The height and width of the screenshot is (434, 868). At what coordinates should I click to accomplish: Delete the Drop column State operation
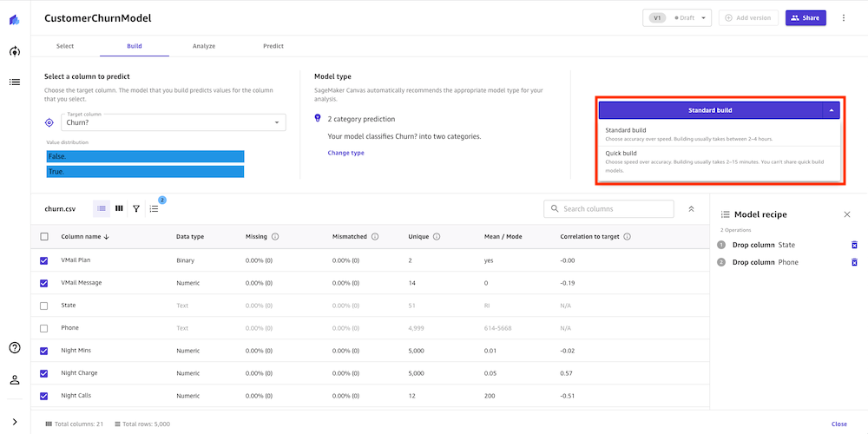coord(854,245)
